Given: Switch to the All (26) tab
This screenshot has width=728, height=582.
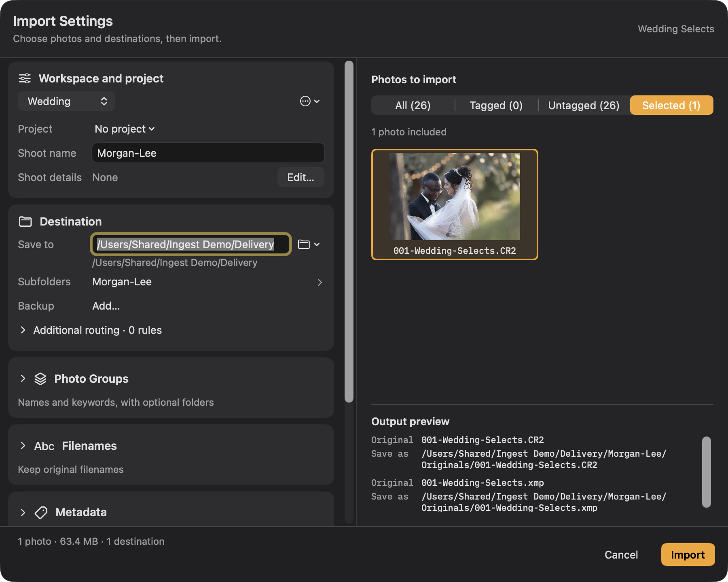Looking at the screenshot, I should (413, 105).
